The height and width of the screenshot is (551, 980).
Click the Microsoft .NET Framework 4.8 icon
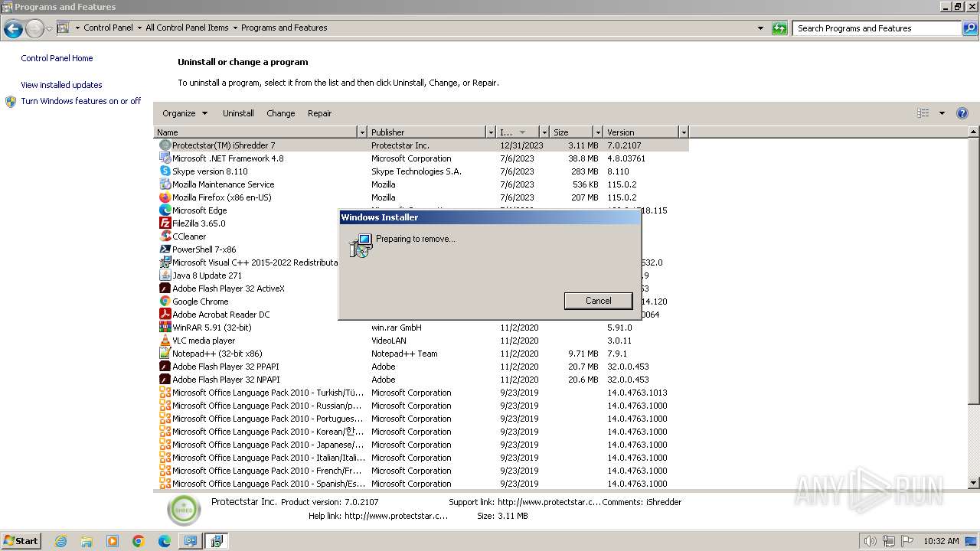[x=165, y=158]
